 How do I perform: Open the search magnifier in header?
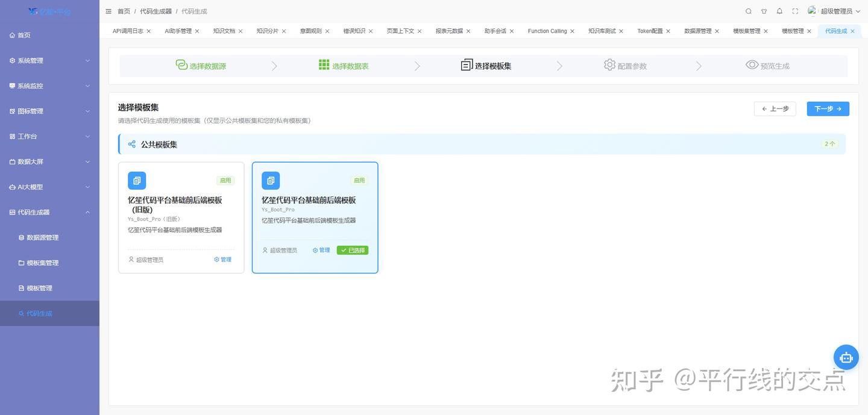749,11
